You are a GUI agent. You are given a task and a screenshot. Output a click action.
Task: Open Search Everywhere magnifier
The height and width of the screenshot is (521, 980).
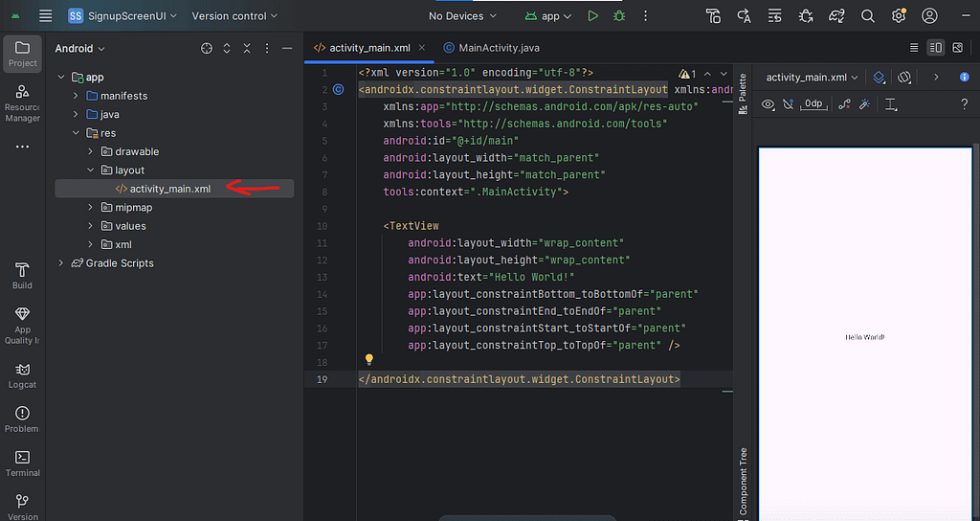867,16
